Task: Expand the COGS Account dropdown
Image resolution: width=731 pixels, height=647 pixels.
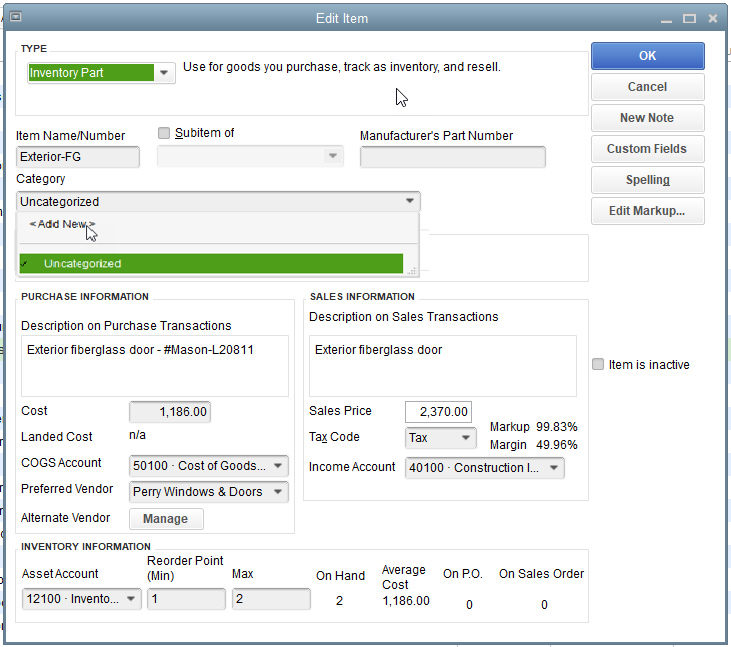Action: coord(277,466)
